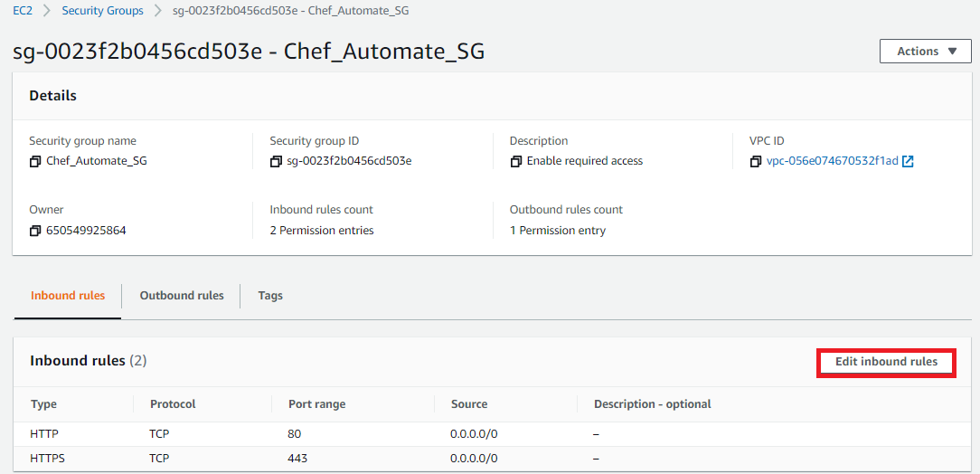Image resolution: width=980 pixels, height=474 pixels.
Task: Go to EC2 in the breadcrumb
Action: 23,11
